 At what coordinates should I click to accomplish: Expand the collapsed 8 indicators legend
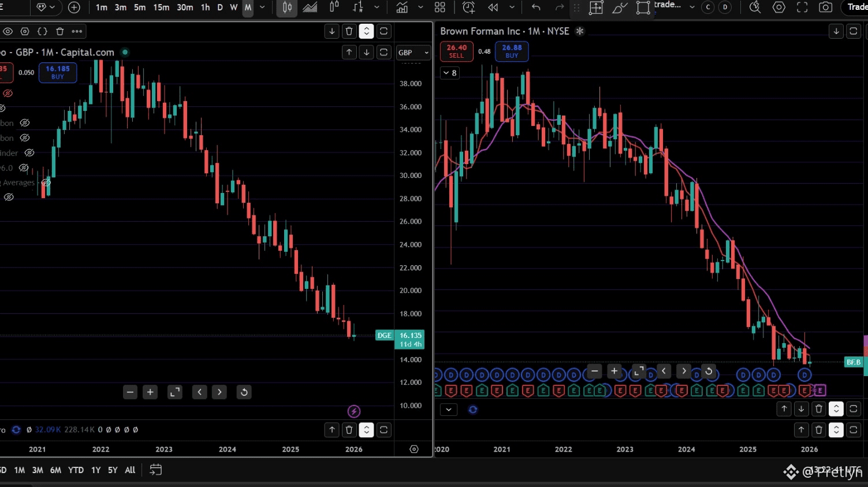449,73
